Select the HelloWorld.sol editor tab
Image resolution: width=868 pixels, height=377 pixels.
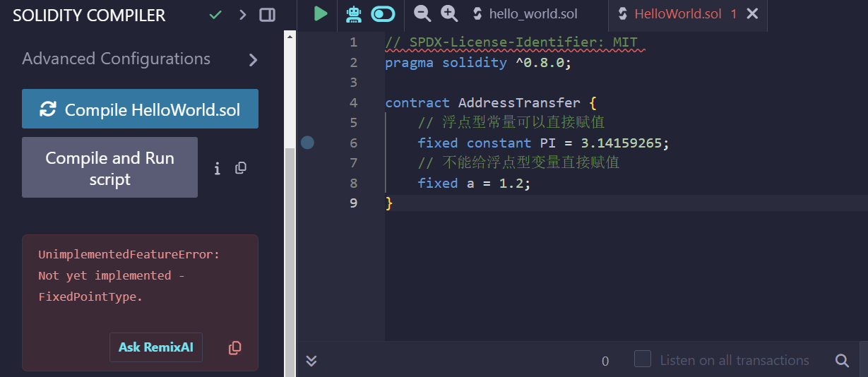tap(677, 14)
